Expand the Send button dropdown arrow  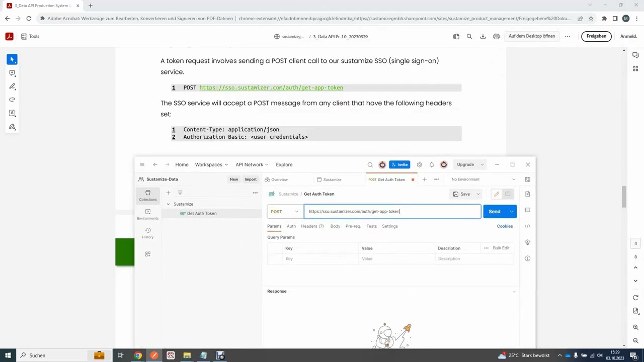point(512,212)
